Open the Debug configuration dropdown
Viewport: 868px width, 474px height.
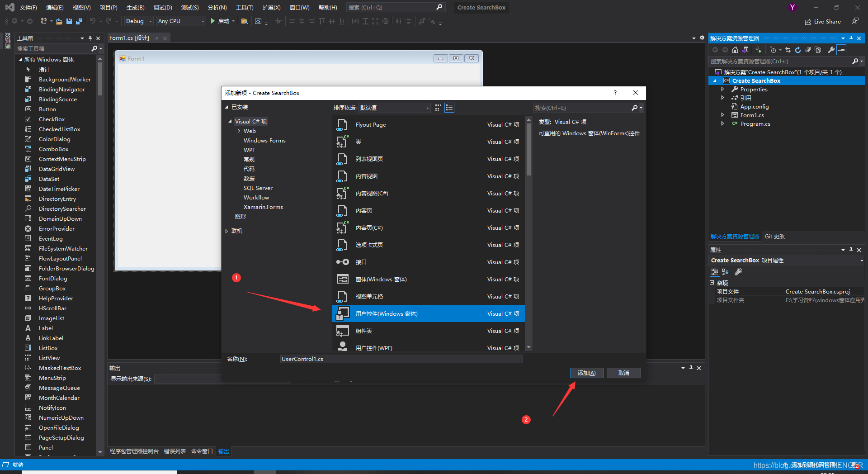138,21
